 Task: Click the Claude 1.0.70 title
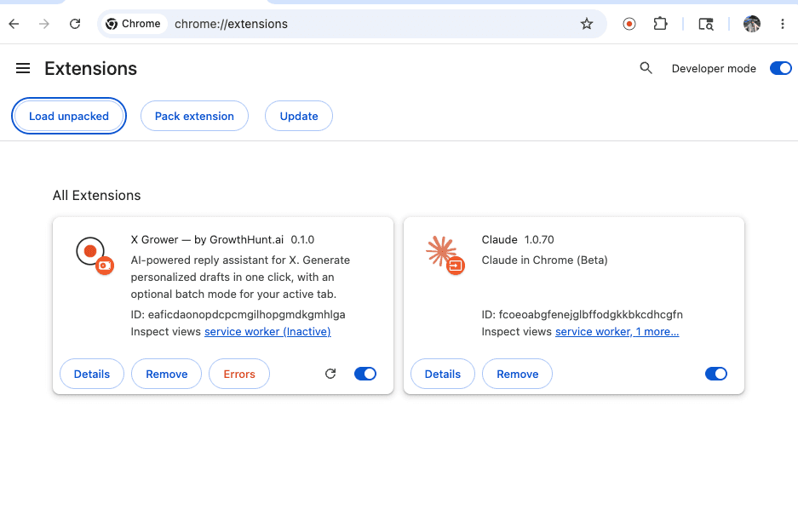click(x=518, y=239)
